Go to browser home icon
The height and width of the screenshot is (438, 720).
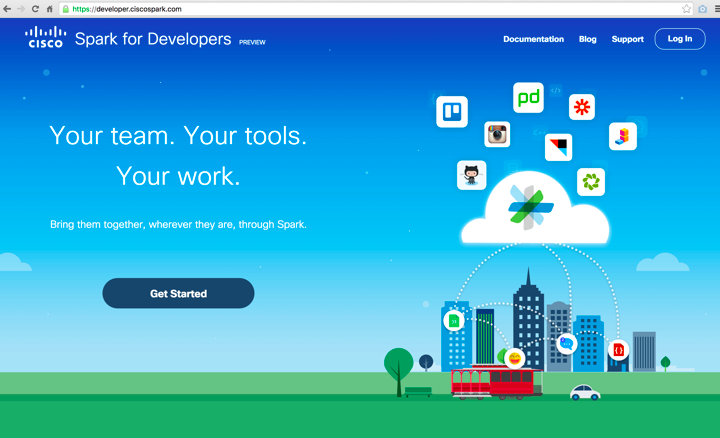coord(50,9)
